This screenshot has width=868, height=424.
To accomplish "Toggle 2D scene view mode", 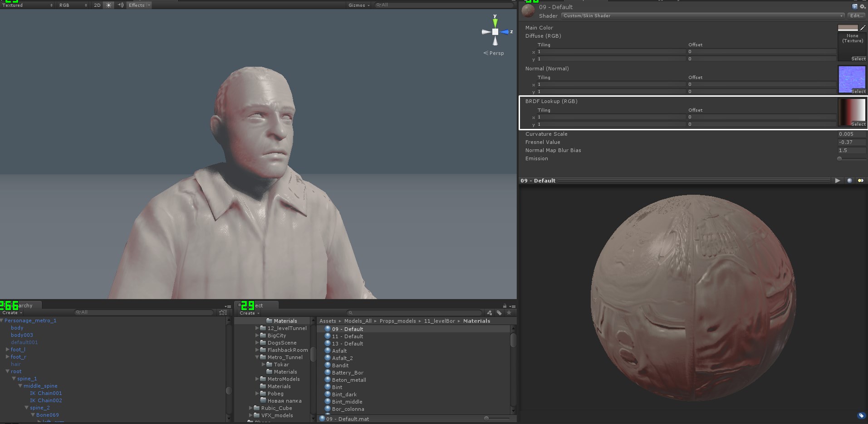I will pyautogui.click(x=97, y=5).
